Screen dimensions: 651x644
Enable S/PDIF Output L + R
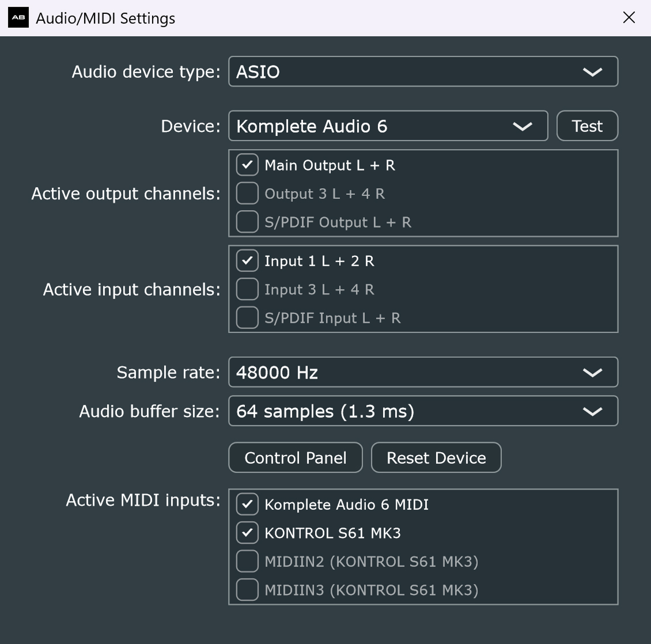pos(247,222)
